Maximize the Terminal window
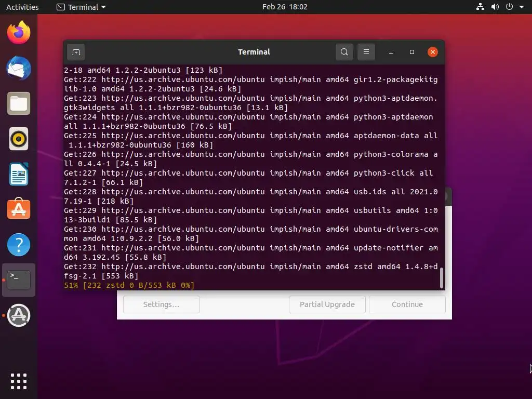This screenshot has height=399, width=532. (412, 52)
